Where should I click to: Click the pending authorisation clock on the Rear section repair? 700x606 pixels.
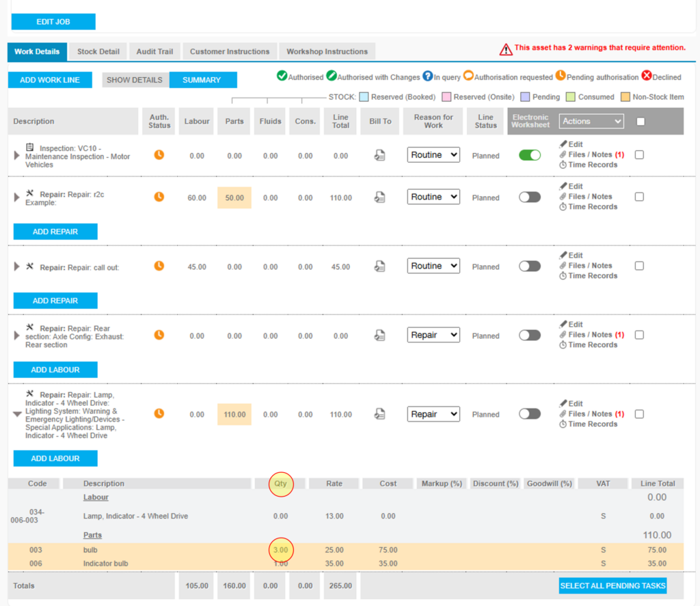click(x=159, y=335)
